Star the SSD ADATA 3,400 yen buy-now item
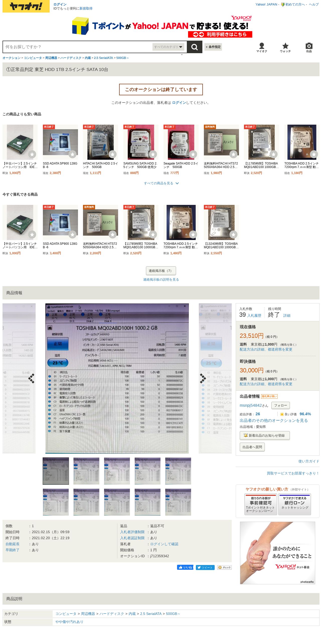The width and height of the screenshot is (322, 644). (x=72, y=234)
